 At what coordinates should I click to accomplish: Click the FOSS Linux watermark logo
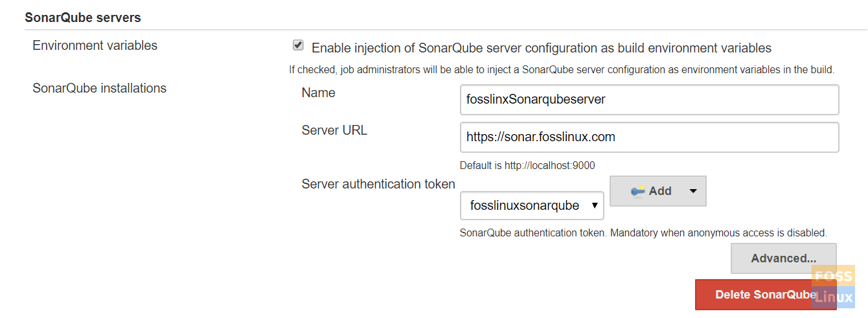833,287
